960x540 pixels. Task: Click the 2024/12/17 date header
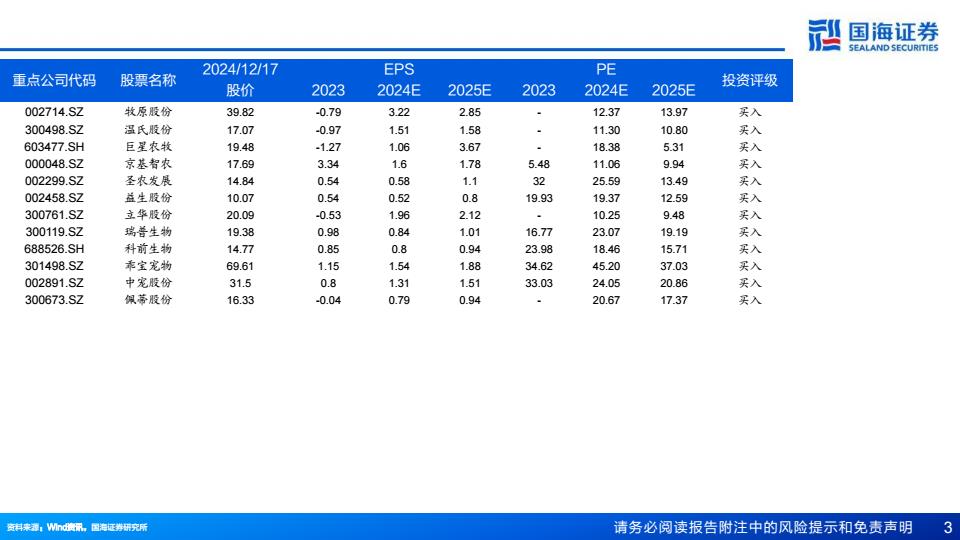tap(240, 69)
